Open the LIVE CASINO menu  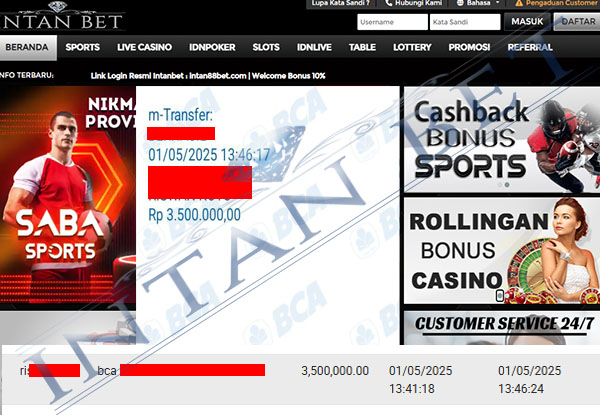(144, 47)
